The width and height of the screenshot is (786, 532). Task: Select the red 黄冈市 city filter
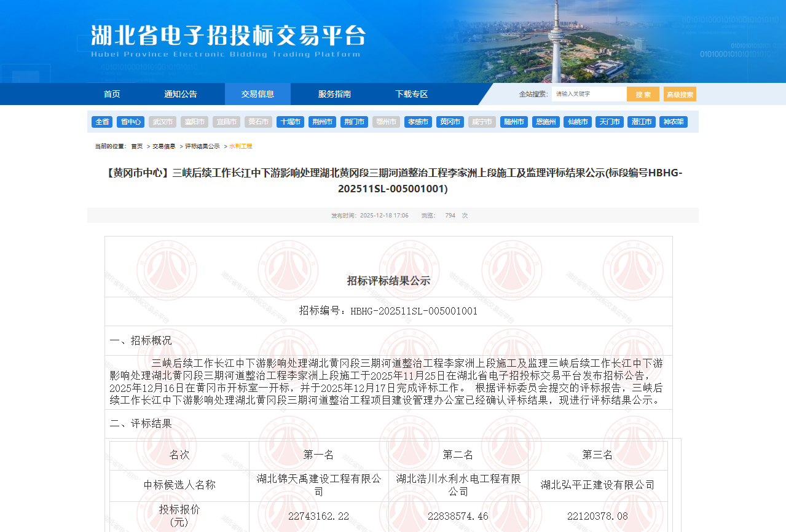point(450,122)
